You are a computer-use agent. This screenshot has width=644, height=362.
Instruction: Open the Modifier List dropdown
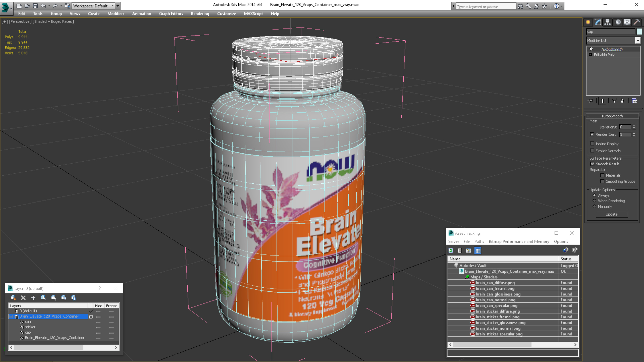(638, 40)
